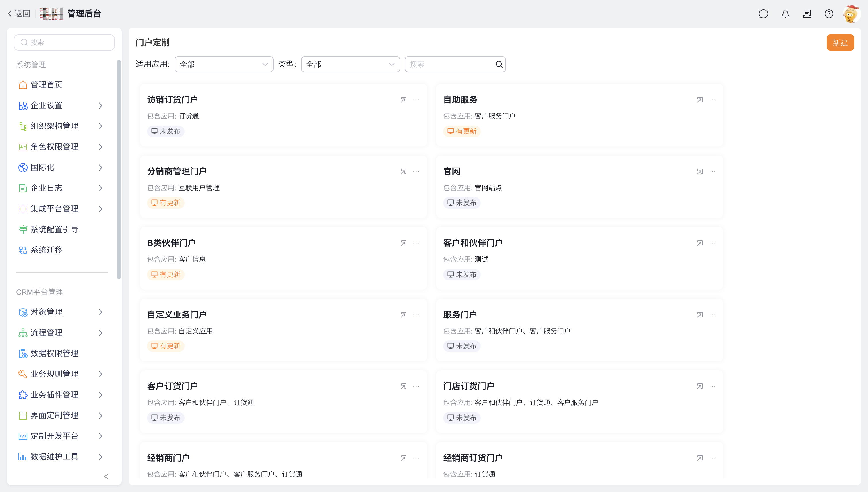868x492 pixels.
Task: Open more options on 自助服务 card
Action: 712,100
